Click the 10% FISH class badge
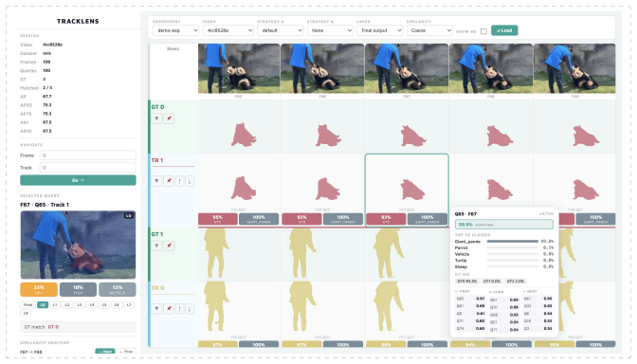The width and height of the screenshot is (637, 364). pos(78,289)
